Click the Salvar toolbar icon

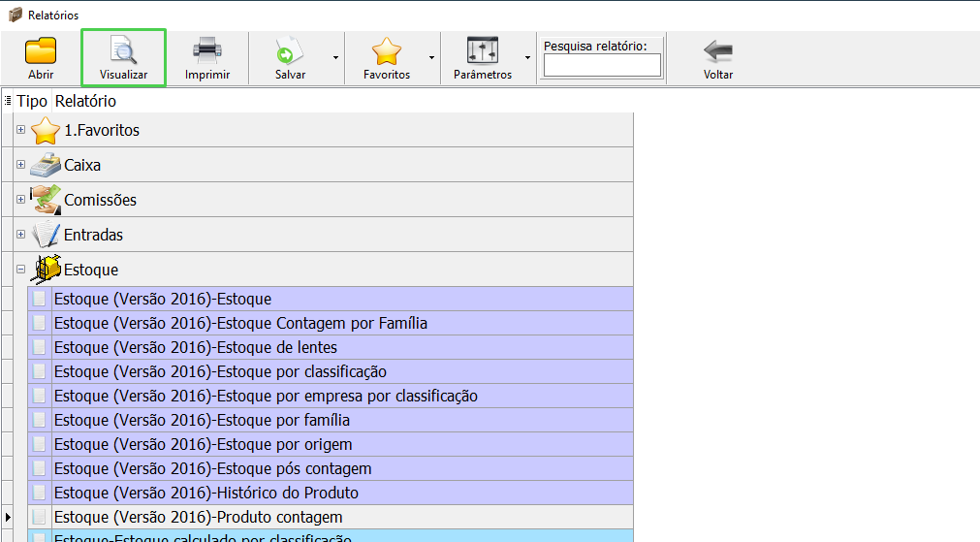pyautogui.click(x=290, y=51)
